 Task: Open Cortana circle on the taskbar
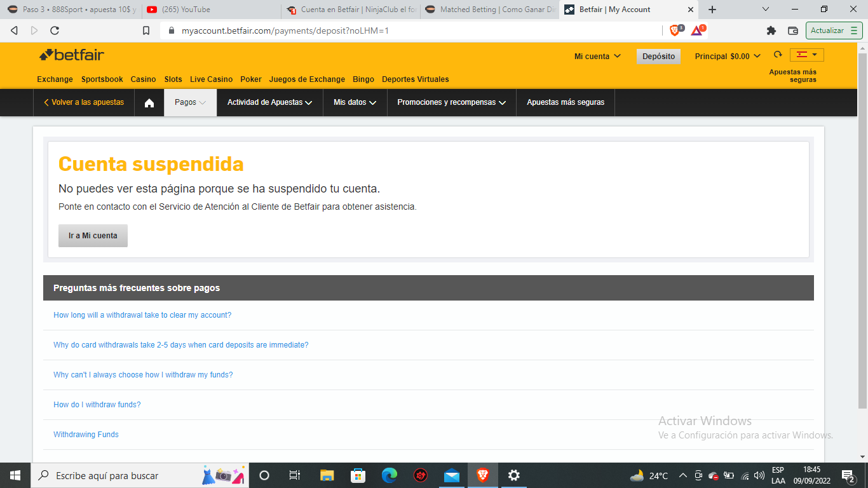pyautogui.click(x=264, y=475)
